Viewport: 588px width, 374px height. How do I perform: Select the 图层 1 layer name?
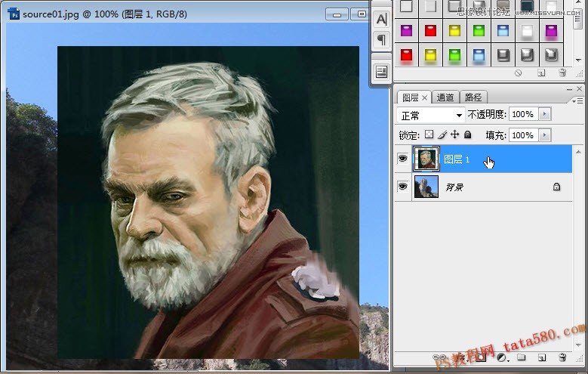click(x=457, y=159)
